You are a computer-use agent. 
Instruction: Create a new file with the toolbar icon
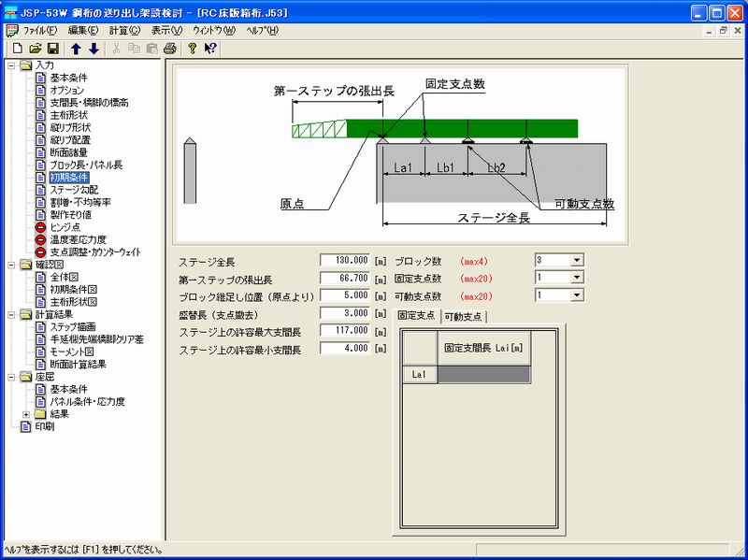click(17, 48)
